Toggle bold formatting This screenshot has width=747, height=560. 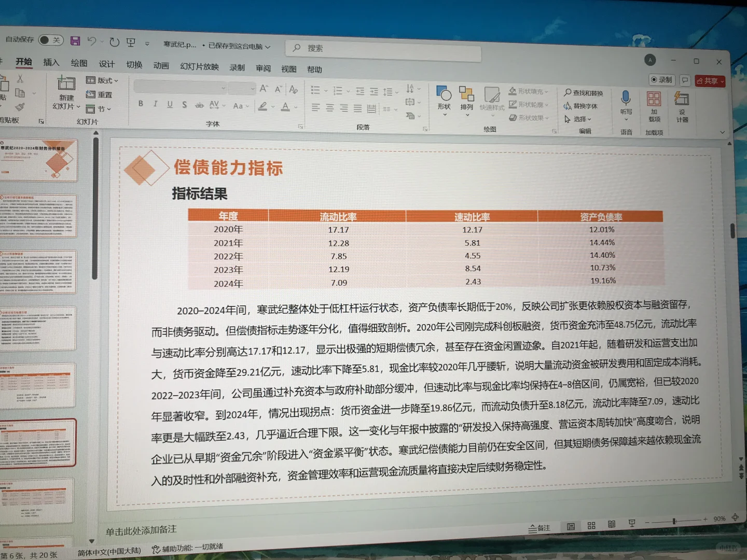(141, 104)
